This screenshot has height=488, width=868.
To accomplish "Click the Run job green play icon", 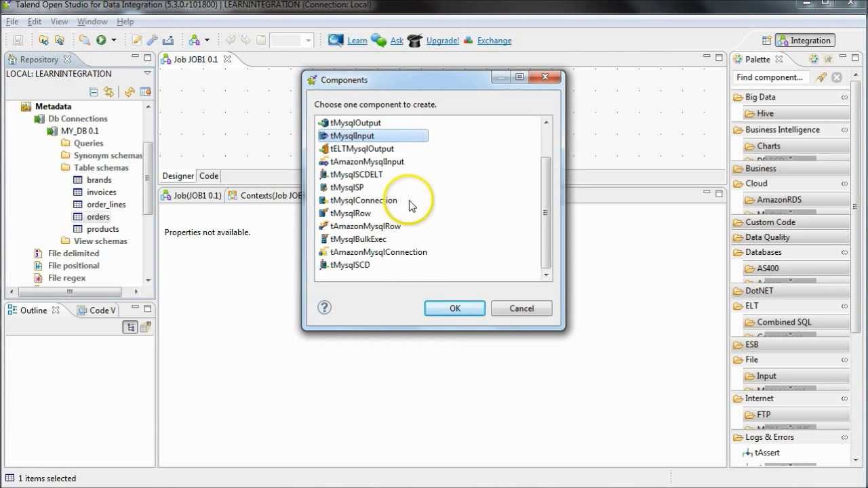I will (100, 41).
